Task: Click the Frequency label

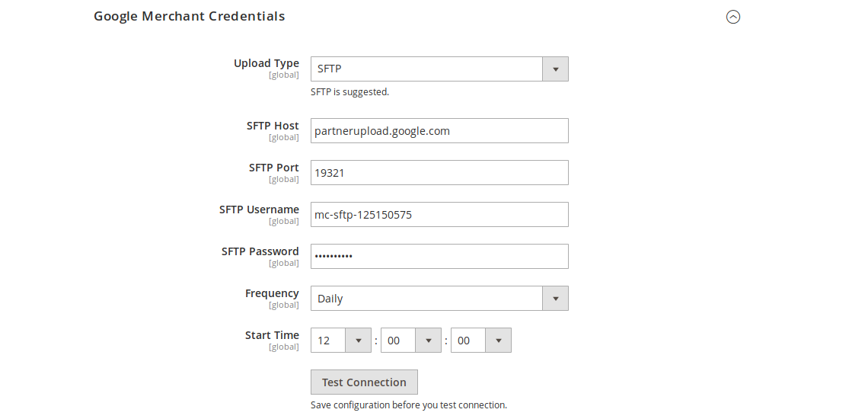Action: (x=272, y=293)
